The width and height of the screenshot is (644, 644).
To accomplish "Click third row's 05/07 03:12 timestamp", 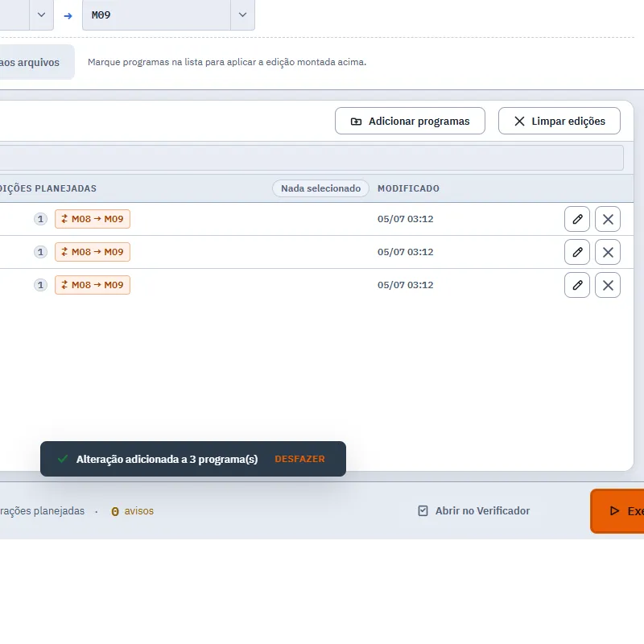I will (406, 285).
